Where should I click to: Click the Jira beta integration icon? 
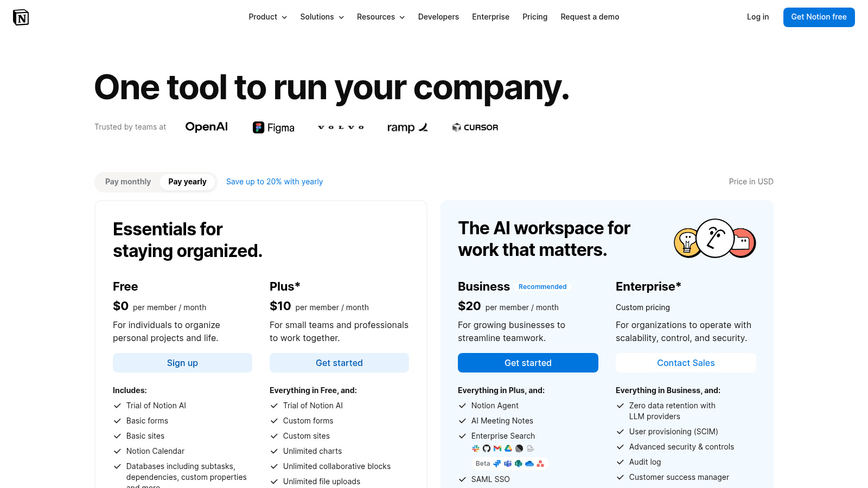[497, 464]
